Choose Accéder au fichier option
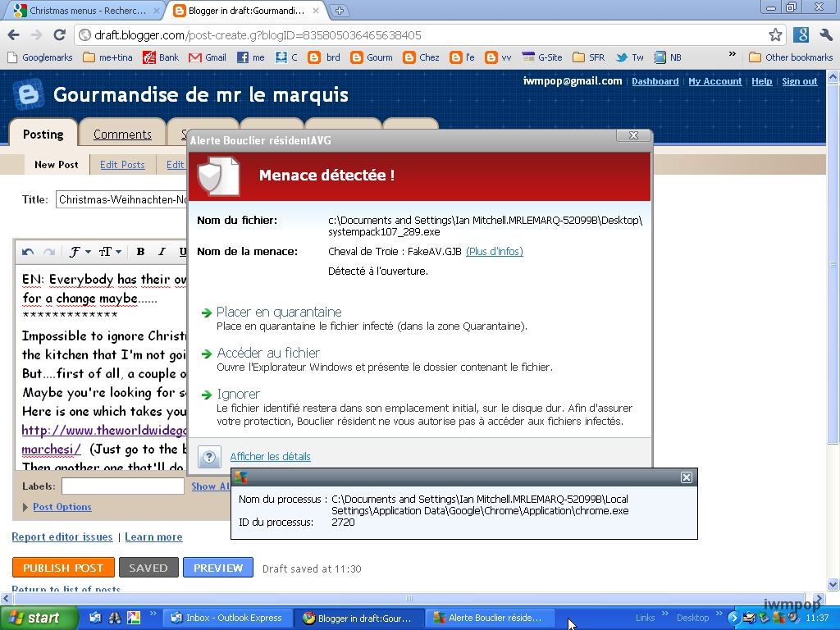840x630 pixels. 268,353
